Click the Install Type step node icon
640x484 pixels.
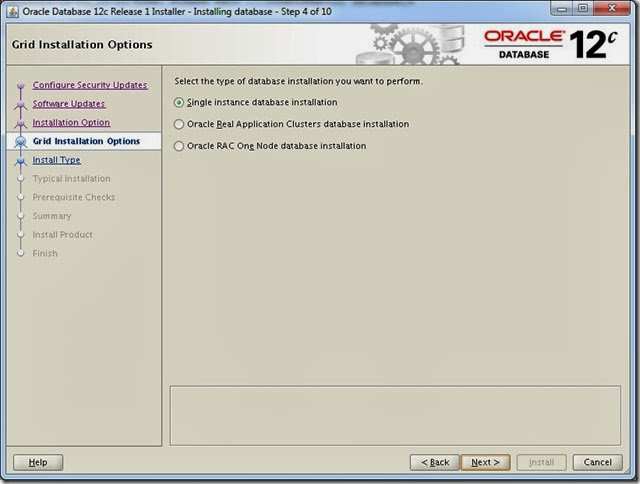[x=20, y=161]
